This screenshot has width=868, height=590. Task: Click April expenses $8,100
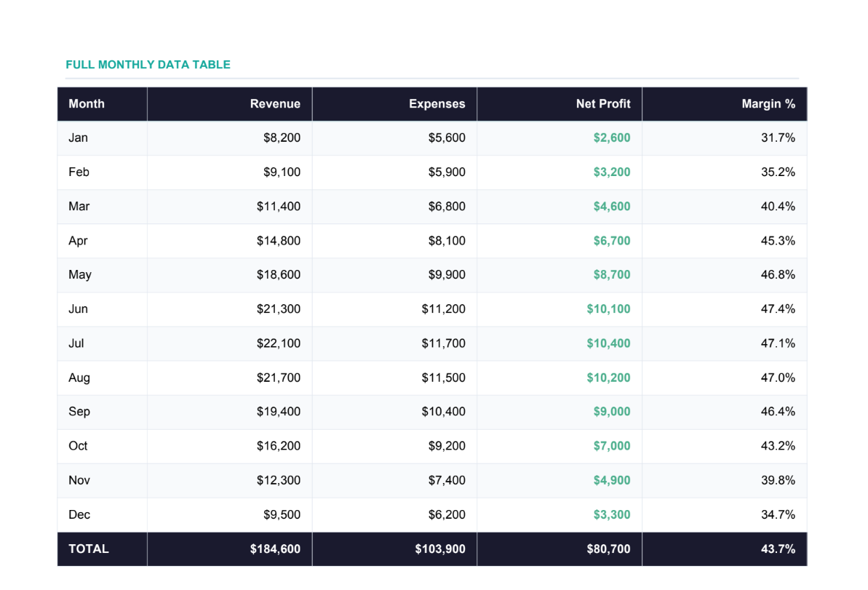pos(447,241)
